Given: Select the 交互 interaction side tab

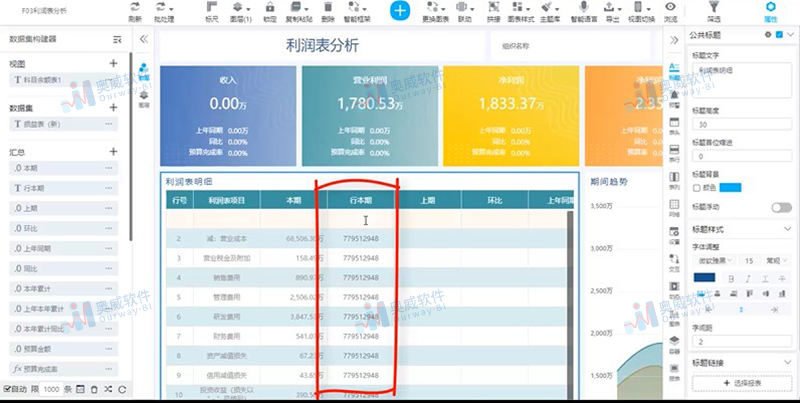Looking at the screenshot, I should click(x=674, y=262).
